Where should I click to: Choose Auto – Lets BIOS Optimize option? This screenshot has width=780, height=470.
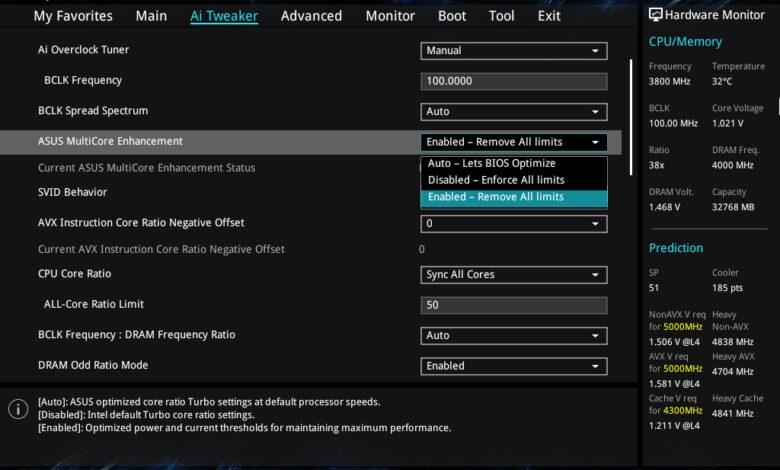(514, 164)
